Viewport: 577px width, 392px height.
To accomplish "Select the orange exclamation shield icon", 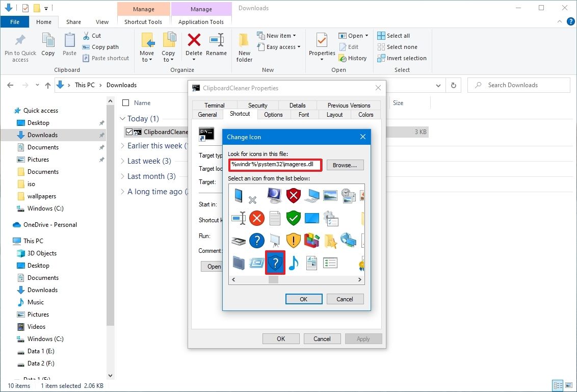I will click(294, 241).
